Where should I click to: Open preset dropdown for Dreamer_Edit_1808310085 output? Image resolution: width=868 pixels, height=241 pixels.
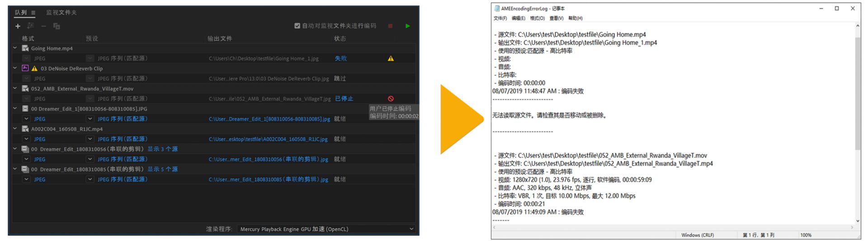[x=90, y=179]
